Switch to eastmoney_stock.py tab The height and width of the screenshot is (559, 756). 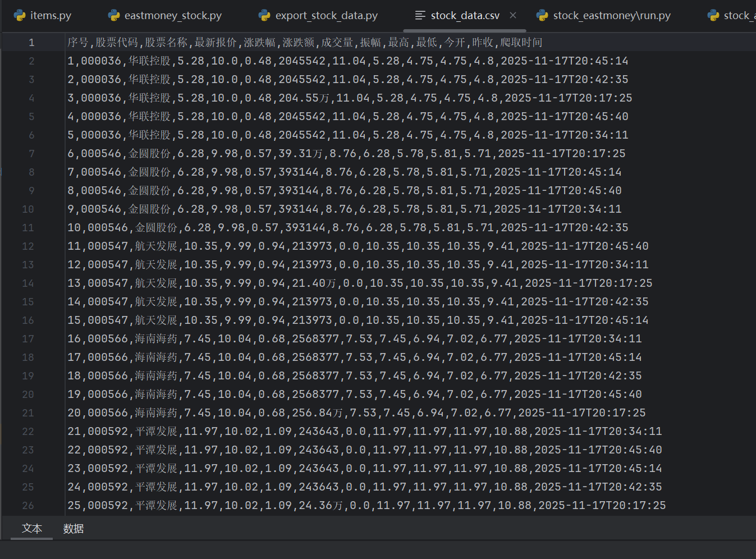(x=165, y=16)
